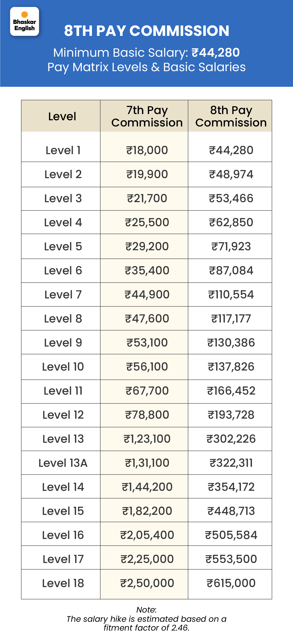Click the Level 13A row label
The image size is (293, 644).
coord(63,463)
